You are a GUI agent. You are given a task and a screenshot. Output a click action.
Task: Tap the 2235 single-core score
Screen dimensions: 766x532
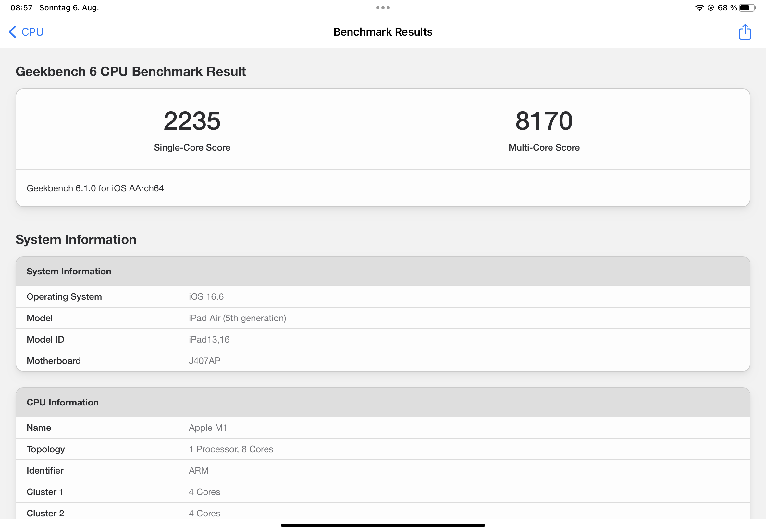tap(192, 121)
